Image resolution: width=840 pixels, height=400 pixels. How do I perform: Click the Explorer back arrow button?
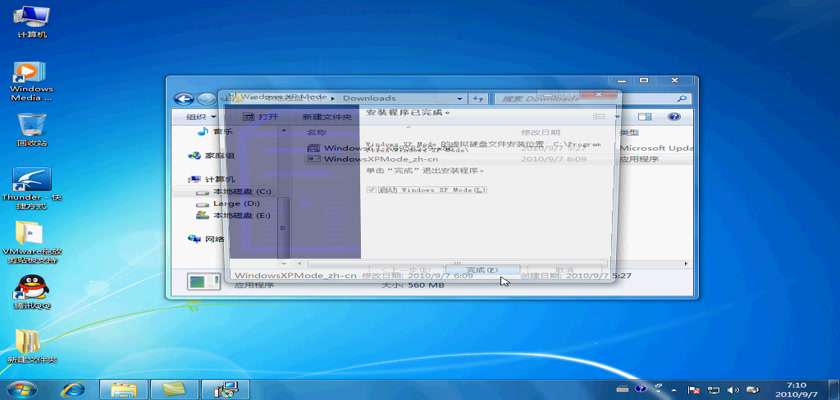[183, 99]
